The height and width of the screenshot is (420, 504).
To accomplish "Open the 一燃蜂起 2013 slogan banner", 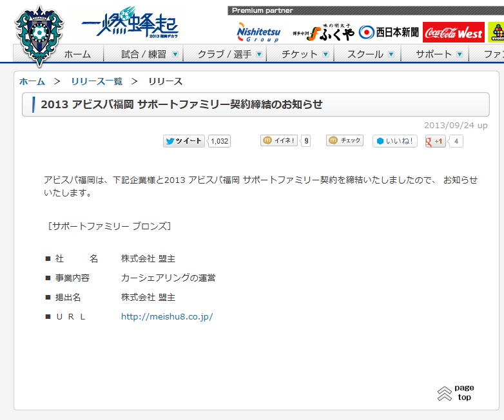I will click(130, 24).
